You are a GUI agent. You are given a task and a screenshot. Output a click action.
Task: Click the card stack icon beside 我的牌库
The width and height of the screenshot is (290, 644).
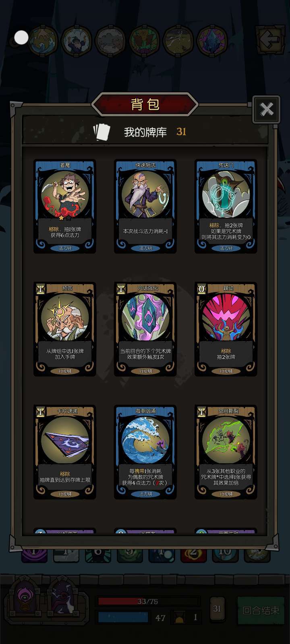pyautogui.click(x=101, y=132)
